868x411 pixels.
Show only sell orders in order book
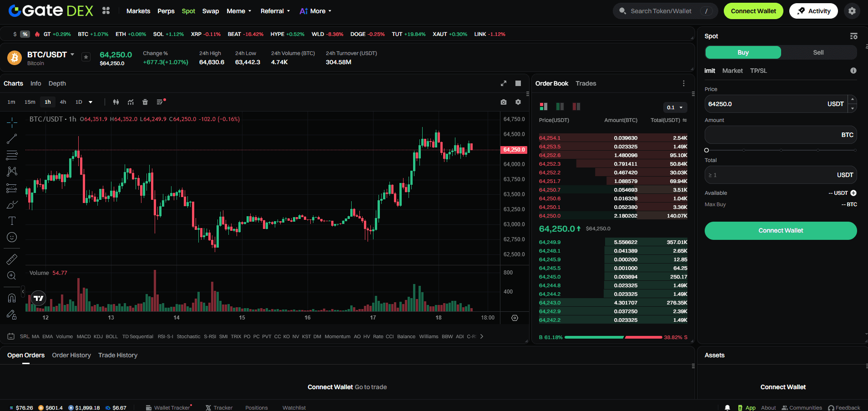(576, 107)
